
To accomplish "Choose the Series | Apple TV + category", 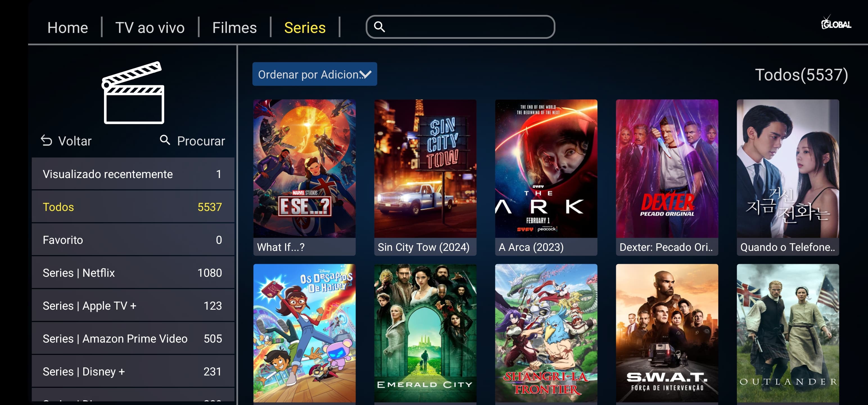I will [x=133, y=305].
